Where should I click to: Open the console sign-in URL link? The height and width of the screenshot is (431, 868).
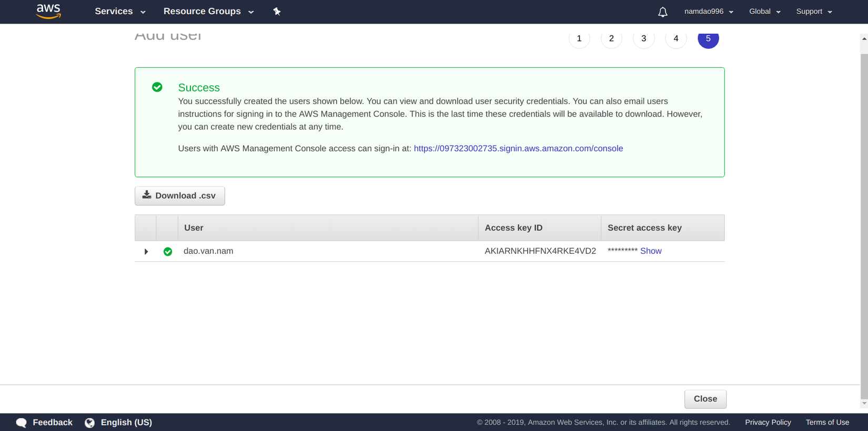click(518, 149)
